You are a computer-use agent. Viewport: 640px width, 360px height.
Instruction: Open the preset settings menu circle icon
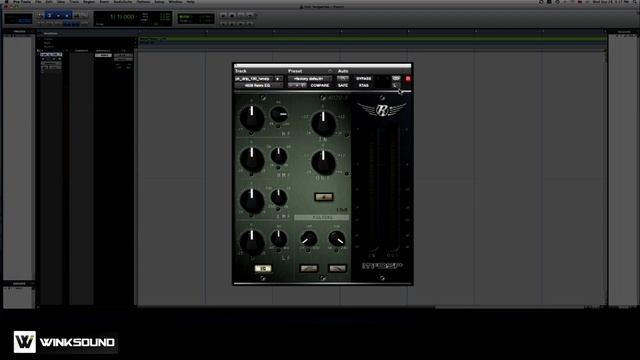tap(330, 71)
